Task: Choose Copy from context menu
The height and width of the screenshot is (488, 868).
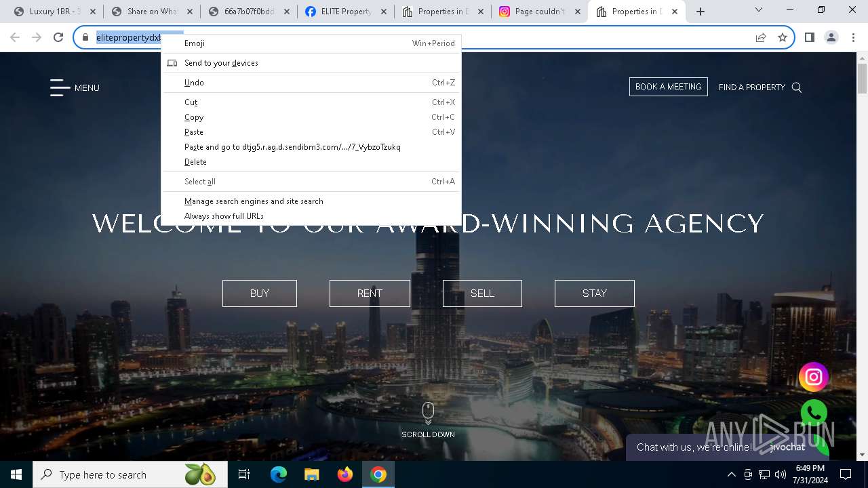Action: pos(311,117)
